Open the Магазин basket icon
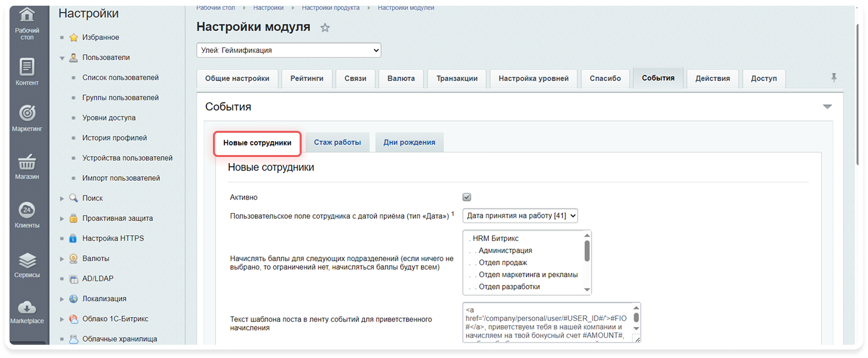The width and height of the screenshot is (868, 358). coord(27,162)
